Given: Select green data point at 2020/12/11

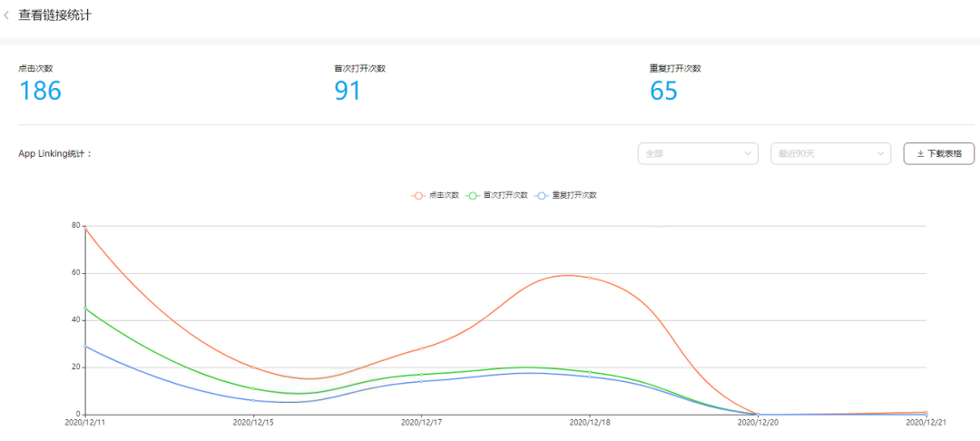Looking at the screenshot, I should point(84,309).
